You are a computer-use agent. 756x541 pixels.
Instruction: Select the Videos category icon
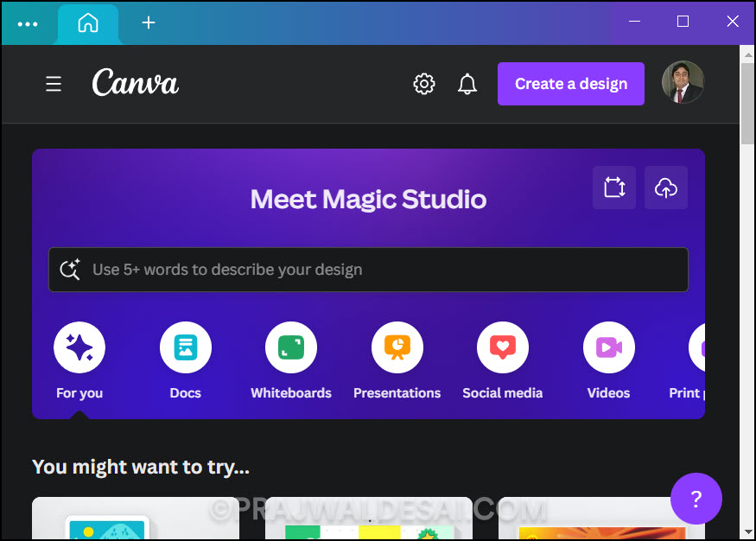tap(609, 347)
